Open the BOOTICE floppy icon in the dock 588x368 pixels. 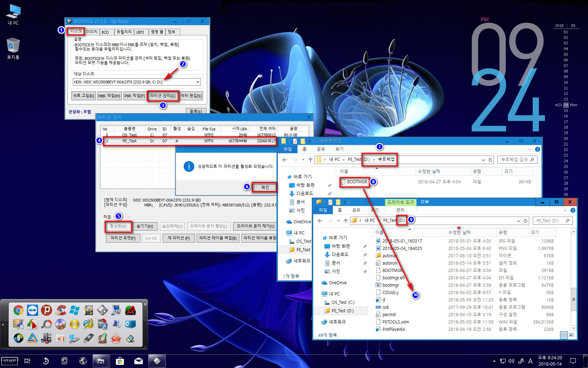(103, 310)
